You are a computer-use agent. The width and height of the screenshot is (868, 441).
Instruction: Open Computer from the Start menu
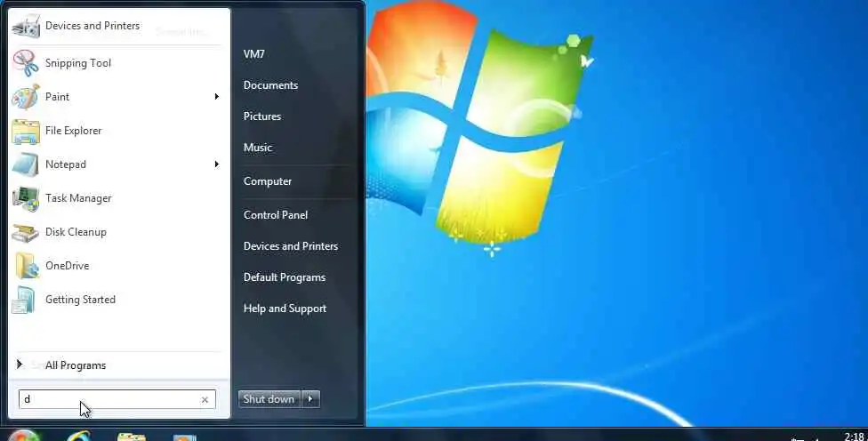pyautogui.click(x=268, y=181)
